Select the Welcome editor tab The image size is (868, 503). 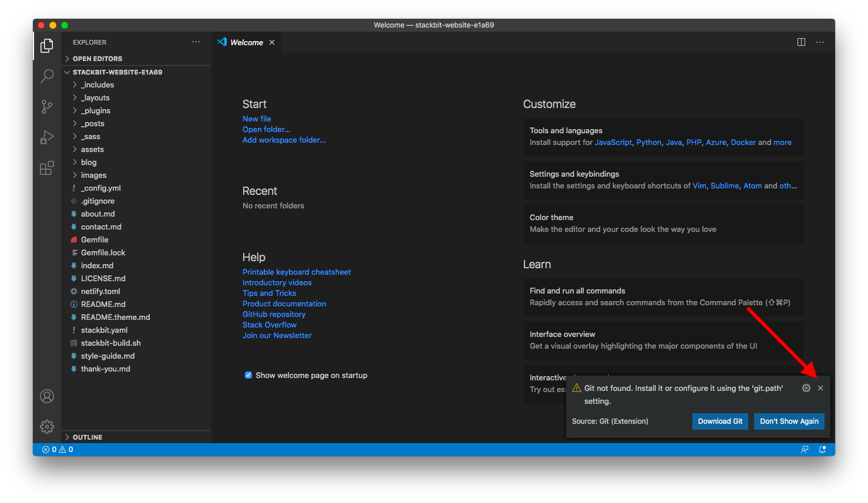246,42
